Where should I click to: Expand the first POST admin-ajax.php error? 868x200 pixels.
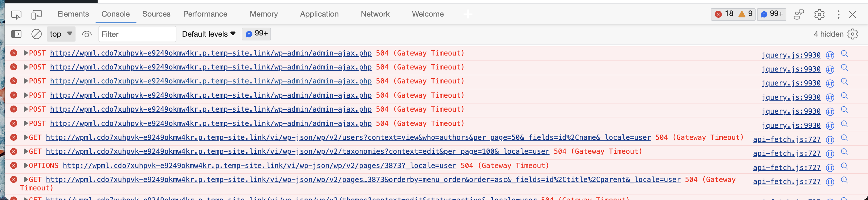coord(25,53)
